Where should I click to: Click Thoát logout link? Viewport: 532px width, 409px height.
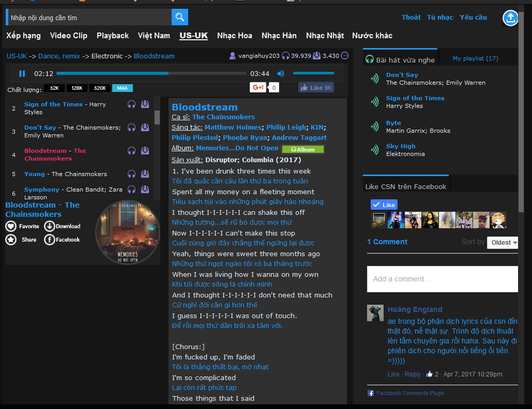point(411,17)
